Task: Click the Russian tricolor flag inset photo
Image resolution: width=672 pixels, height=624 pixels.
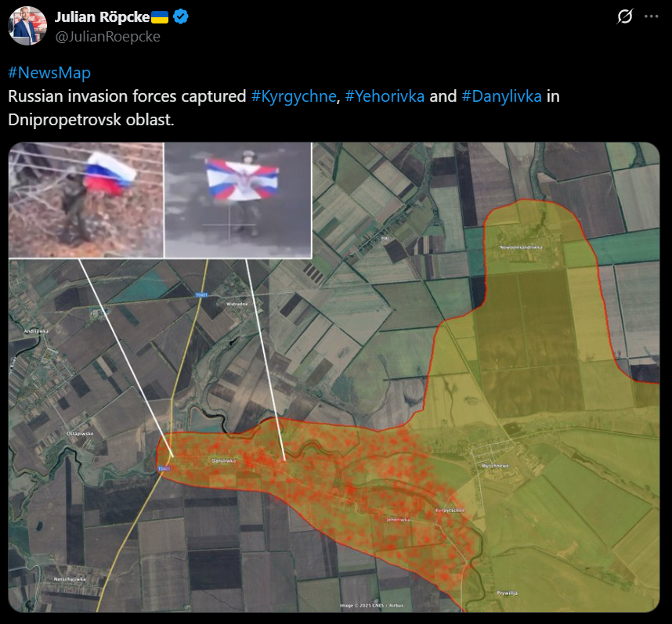Action: click(85, 200)
